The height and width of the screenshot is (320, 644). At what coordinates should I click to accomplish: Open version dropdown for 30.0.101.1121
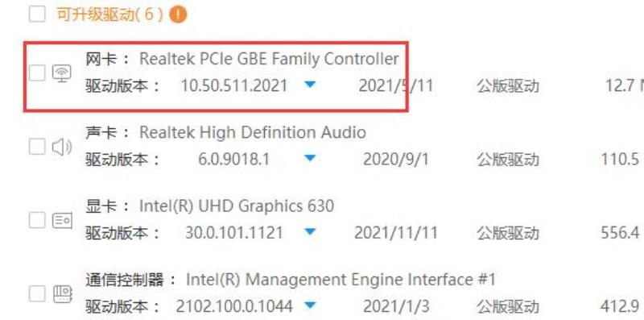coord(310,231)
